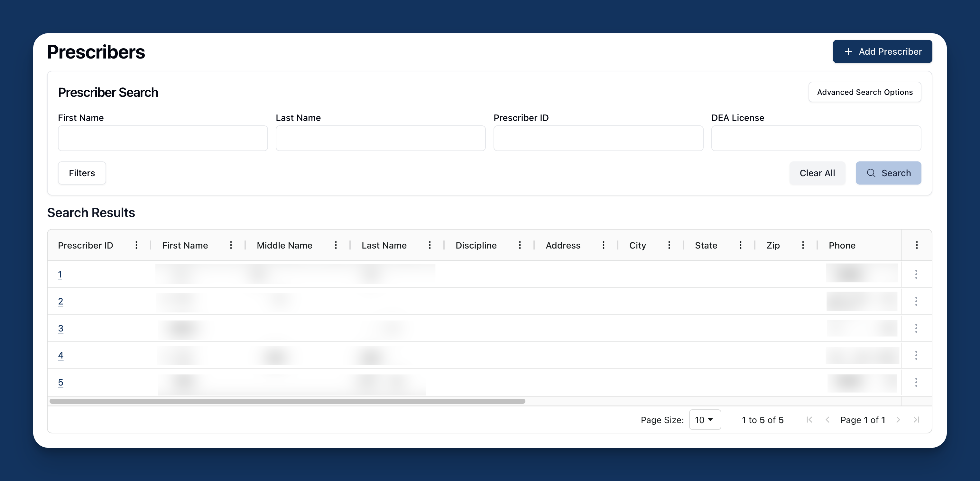
Task: Focus the DEA License input field
Action: point(816,138)
